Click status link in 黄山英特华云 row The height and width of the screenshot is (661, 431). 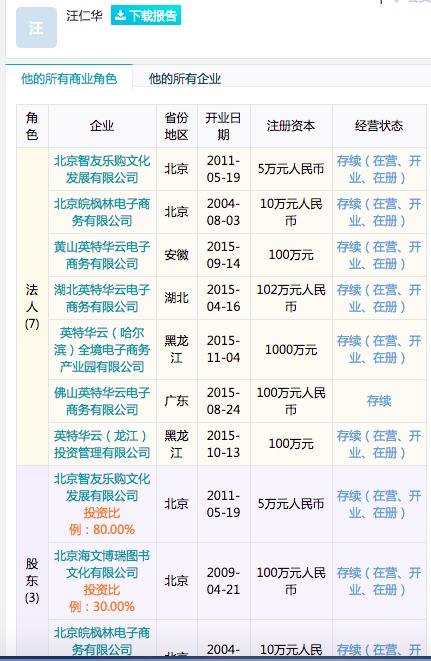coord(379,255)
